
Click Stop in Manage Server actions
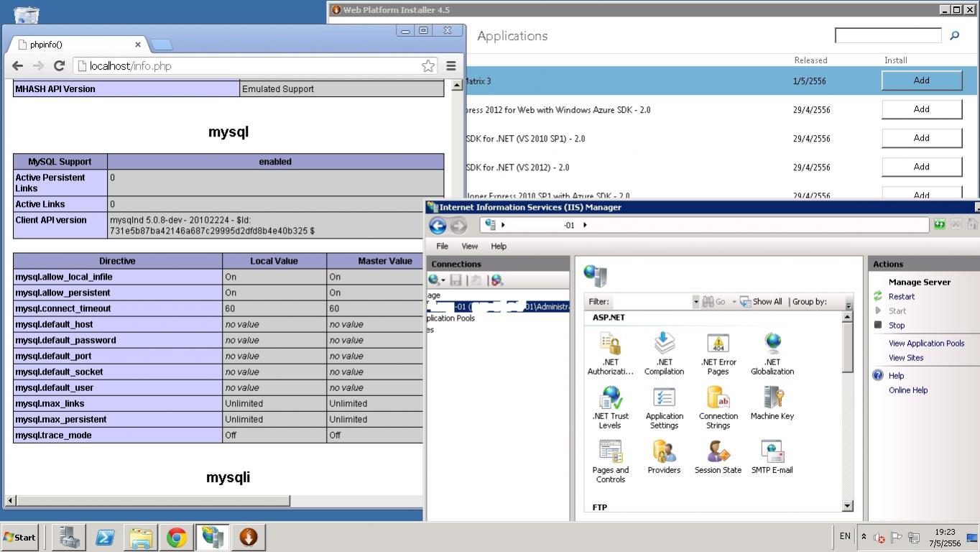(896, 325)
